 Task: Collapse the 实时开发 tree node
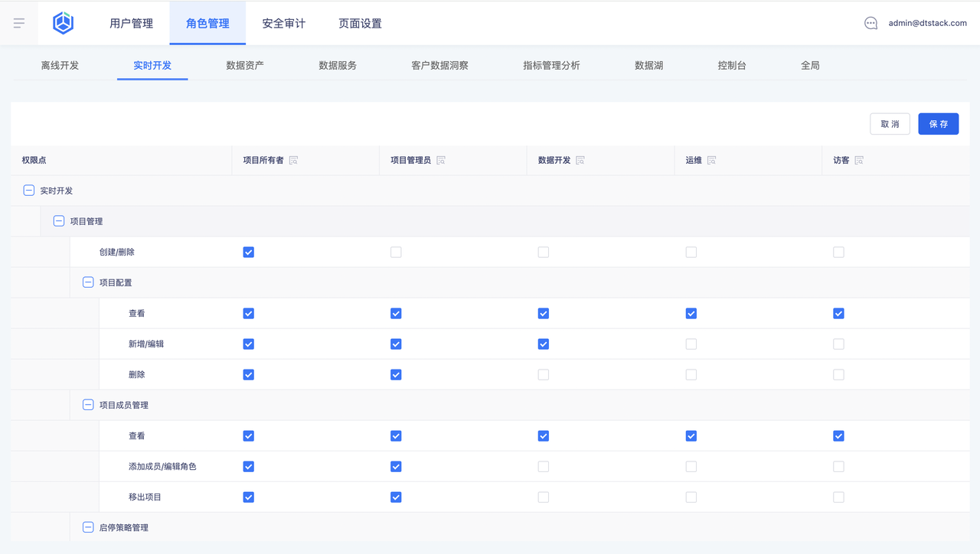[29, 191]
